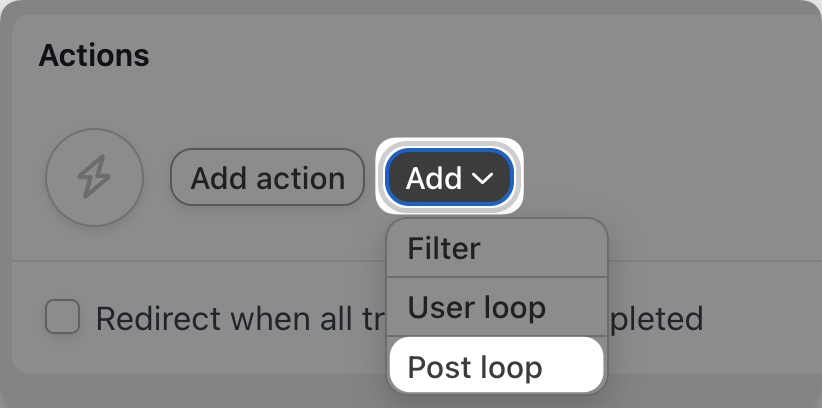This screenshot has height=408, width=822.
Task: Click the chevron arrow inside Add button
Action: (x=482, y=178)
